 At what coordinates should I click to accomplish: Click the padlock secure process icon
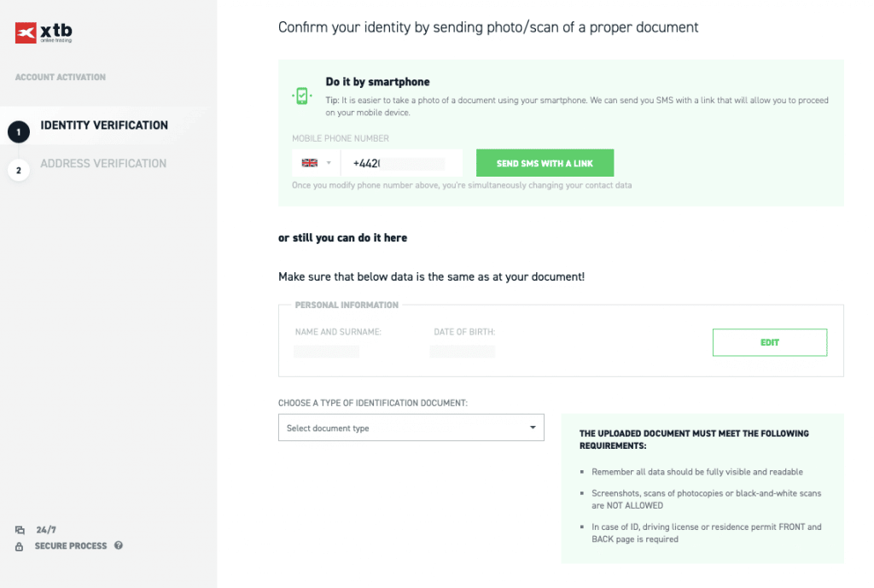[x=20, y=546]
